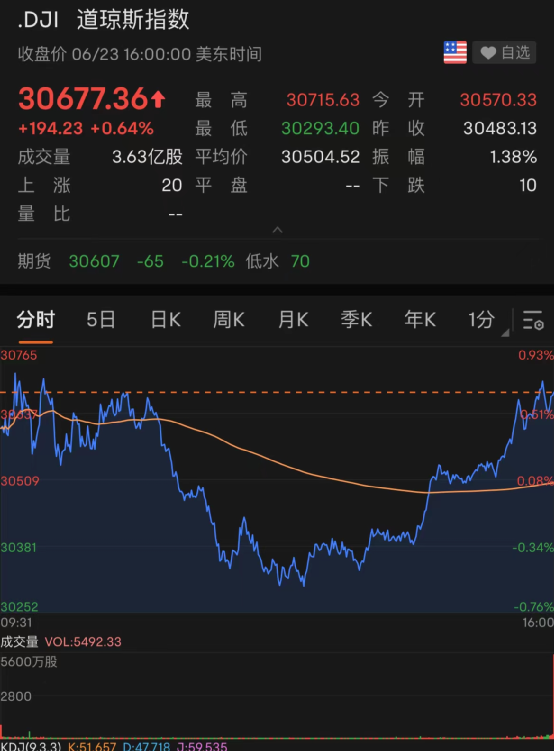Tap the heart icon to add watchlist
The height and width of the screenshot is (751, 554).
pos(488,53)
